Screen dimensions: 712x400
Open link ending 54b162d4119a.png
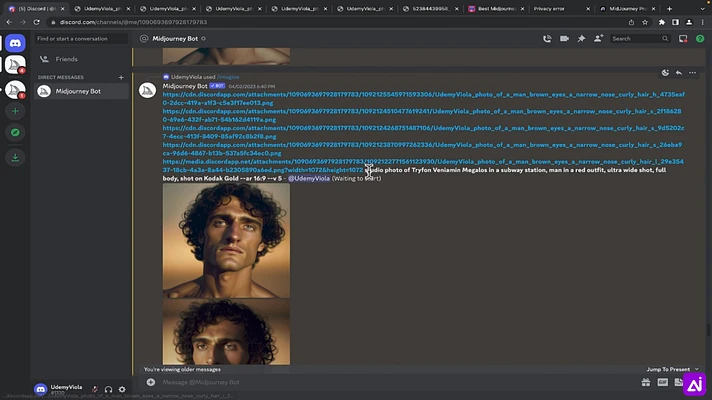point(422,115)
